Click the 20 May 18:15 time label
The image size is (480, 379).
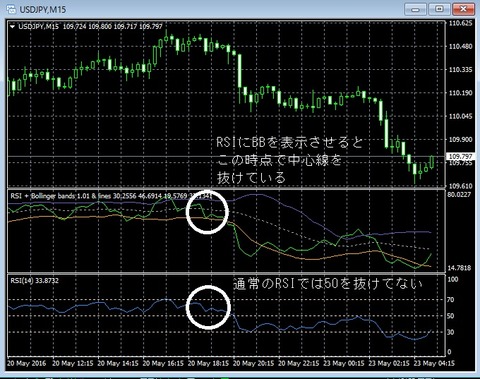pyautogui.click(x=208, y=363)
